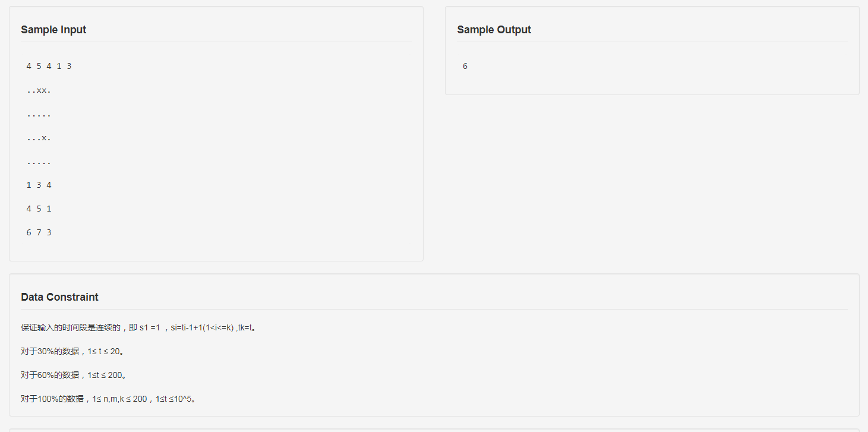868x432 pixels.
Task: Click the grid row "...x."
Action: (x=39, y=138)
